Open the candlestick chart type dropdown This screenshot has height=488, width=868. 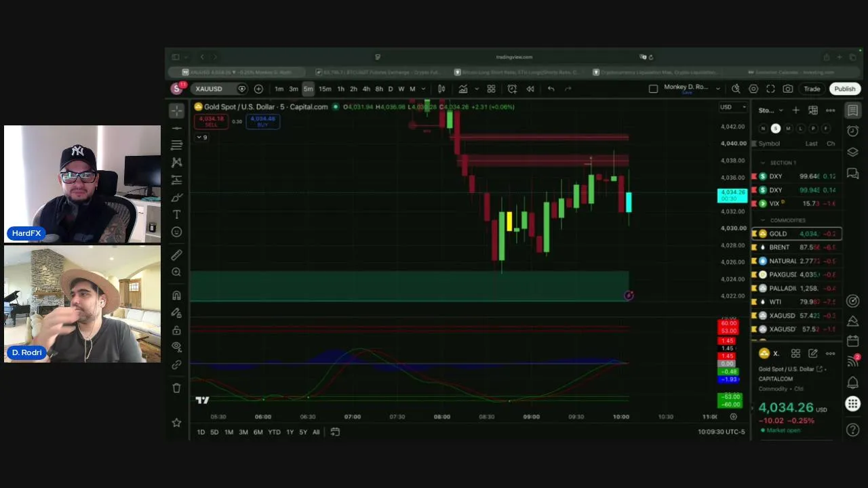tap(441, 89)
